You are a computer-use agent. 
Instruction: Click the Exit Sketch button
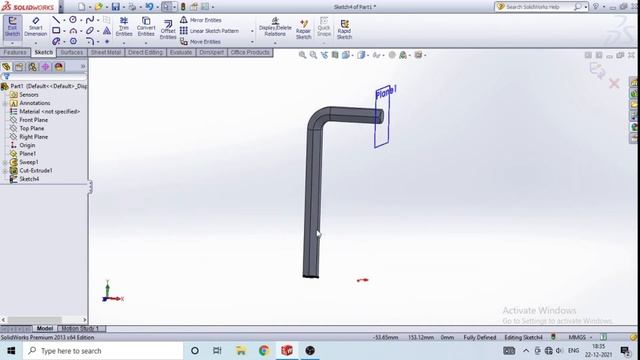[x=12, y=27]
